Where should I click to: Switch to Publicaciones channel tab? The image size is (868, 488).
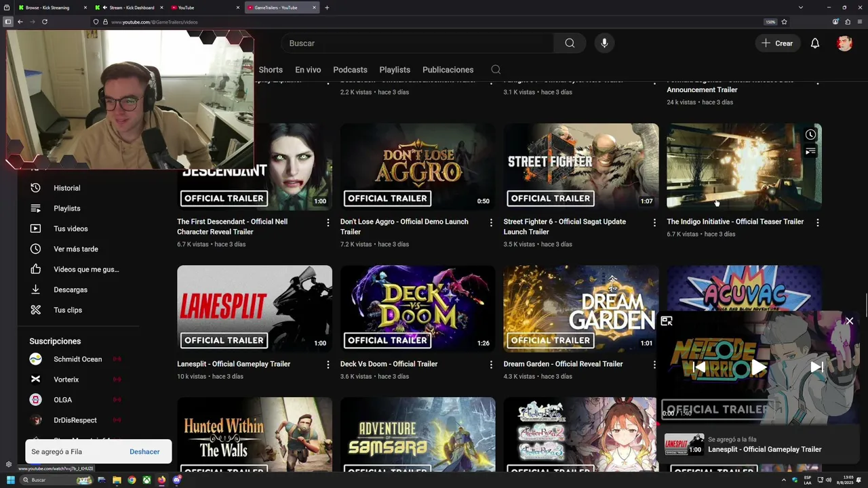(448, 70)
